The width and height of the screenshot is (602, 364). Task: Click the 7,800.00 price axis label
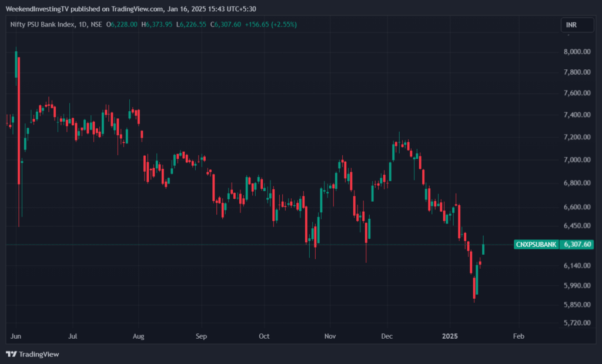tap(577, 72)
